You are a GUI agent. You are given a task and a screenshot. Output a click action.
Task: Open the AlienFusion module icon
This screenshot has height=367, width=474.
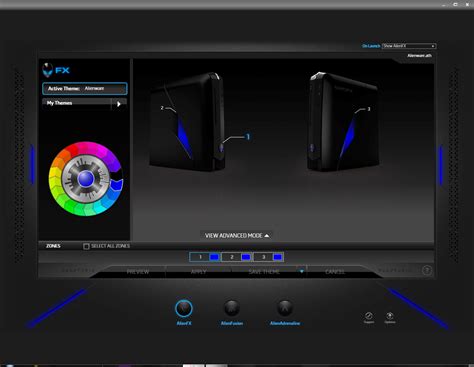click(232, 308)
